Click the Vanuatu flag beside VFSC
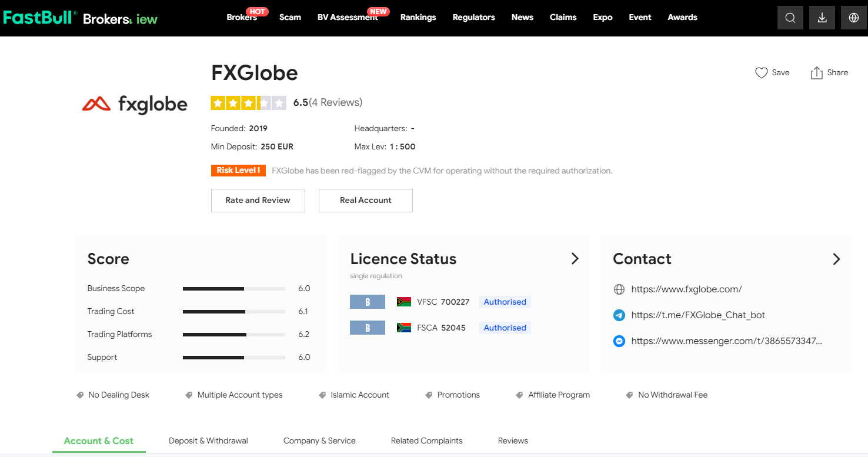Screen dimensions: 868x457 click(404, 302)
